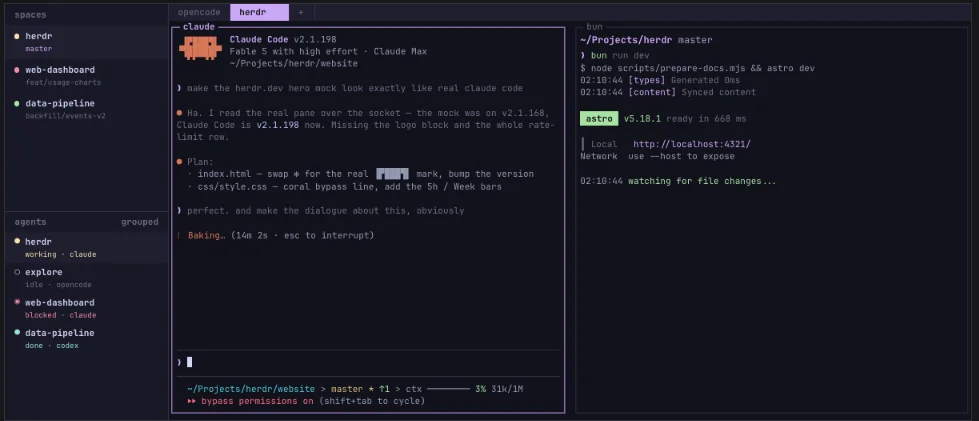979x421 pixels.
Task: Click the index.html plan line
Action: [360, 174]
